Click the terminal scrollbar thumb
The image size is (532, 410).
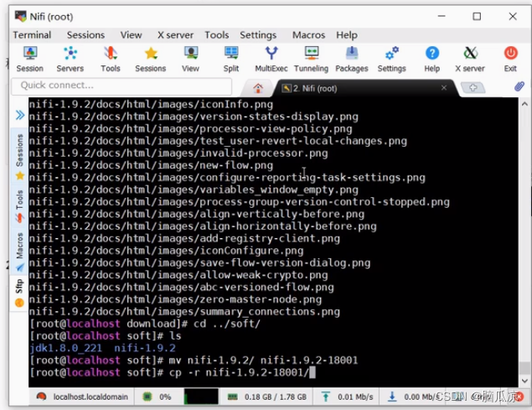[524, 368]
